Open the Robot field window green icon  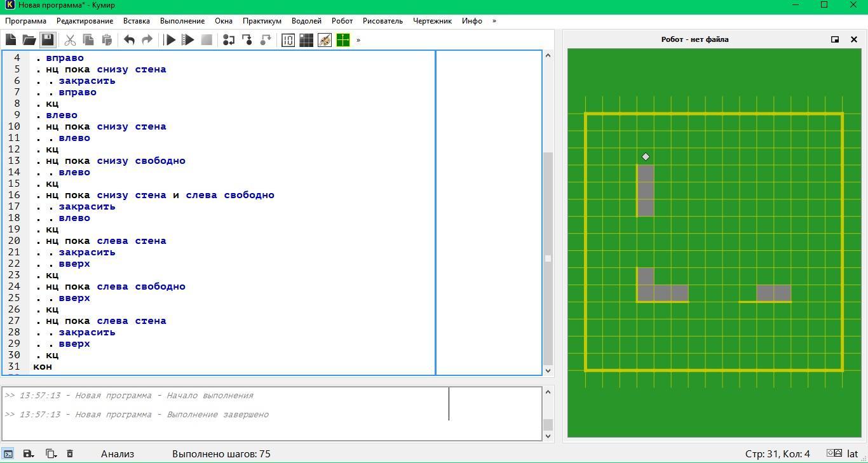[x=343, y=40]
